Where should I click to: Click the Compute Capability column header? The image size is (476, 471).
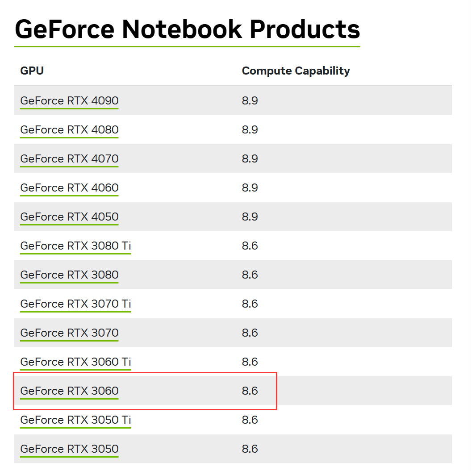pos(296,71)
